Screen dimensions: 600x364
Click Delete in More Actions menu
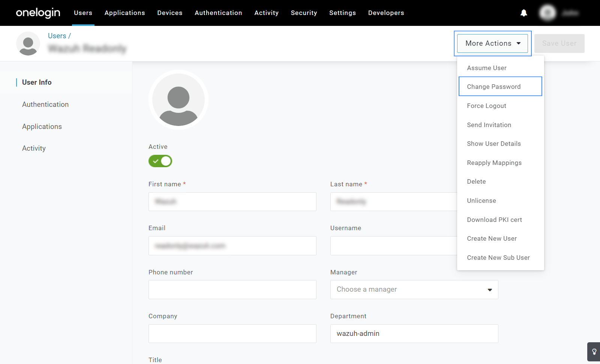pos(476,181)
